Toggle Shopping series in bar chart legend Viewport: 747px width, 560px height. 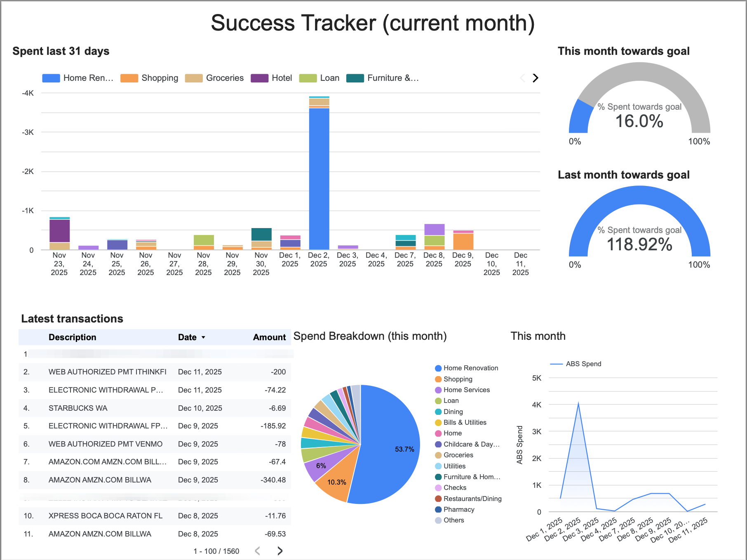coord(149,78)
